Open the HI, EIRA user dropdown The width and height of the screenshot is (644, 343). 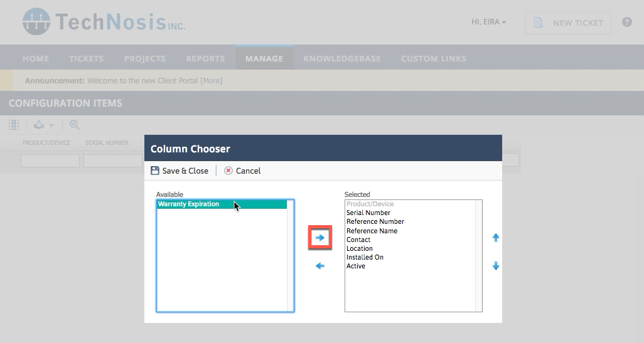click(x=488, y=22)
